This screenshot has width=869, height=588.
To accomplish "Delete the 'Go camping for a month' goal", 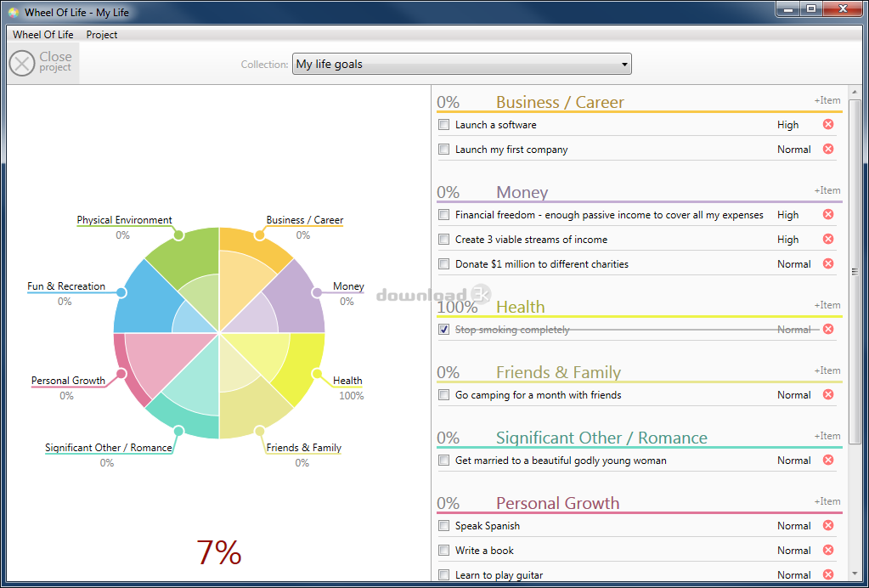I will tap(828, 395).
